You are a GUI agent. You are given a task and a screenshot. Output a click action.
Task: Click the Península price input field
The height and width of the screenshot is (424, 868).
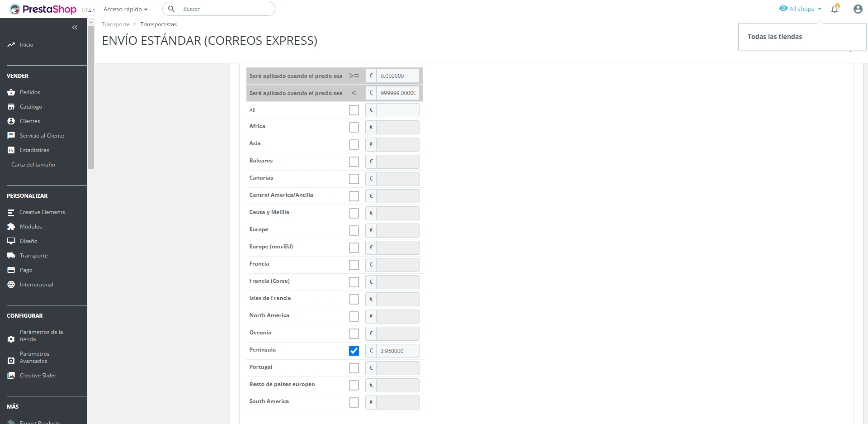click(398, 351)
